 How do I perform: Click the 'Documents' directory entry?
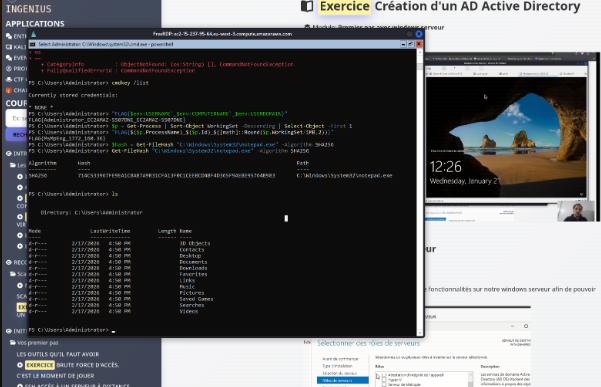(194, 262)
